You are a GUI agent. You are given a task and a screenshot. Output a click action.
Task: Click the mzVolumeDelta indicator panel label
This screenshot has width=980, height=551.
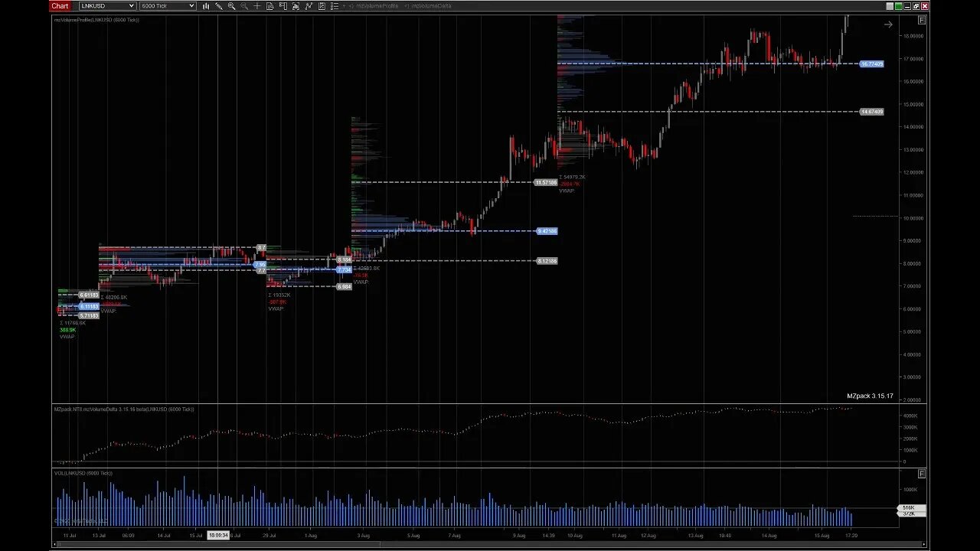[x=124, y=409]
